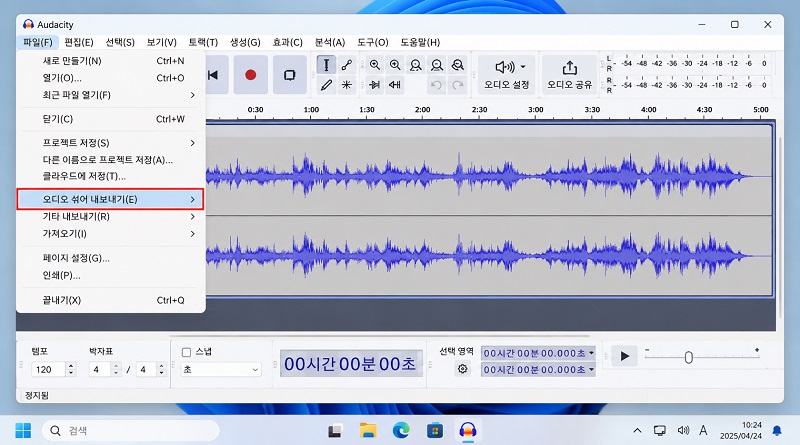Click Fit Project to Width zoom icon
800x445 pixels.
[x=437, y=65]
